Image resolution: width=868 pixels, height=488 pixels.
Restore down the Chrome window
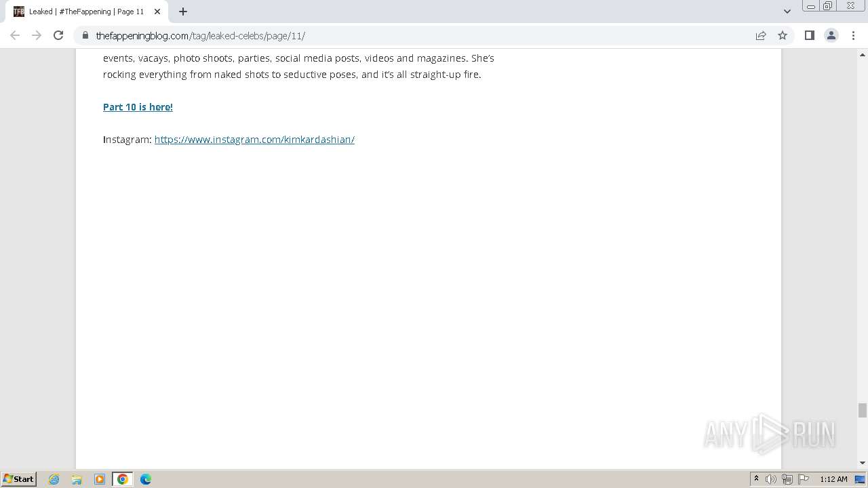828,6
